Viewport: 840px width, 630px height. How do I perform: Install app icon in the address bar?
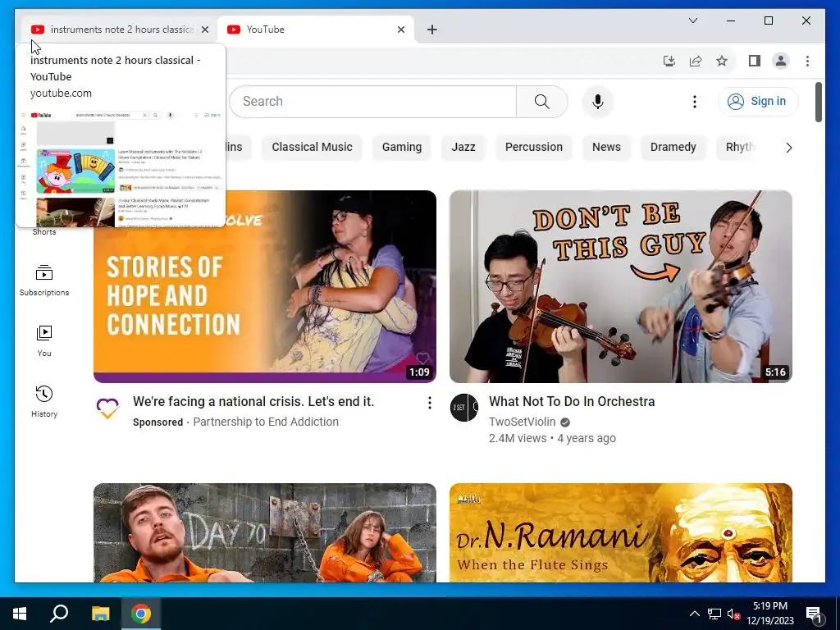(669, 61)
